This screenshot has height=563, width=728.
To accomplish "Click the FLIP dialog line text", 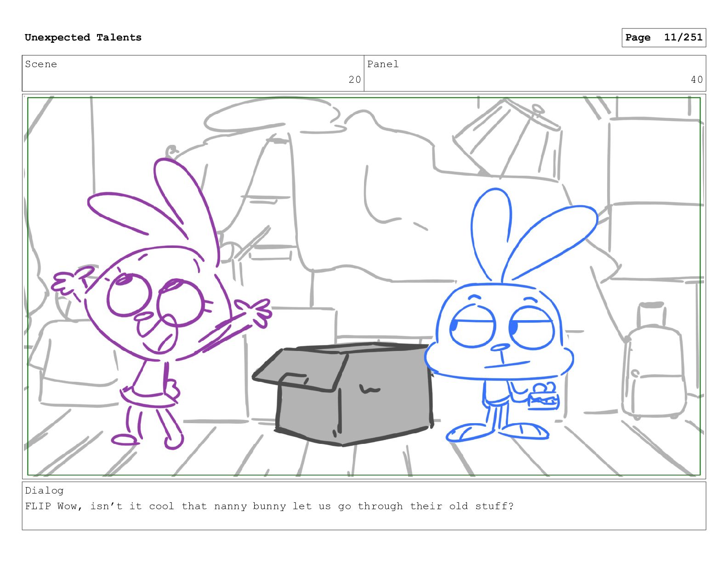I will coord(269,506).
